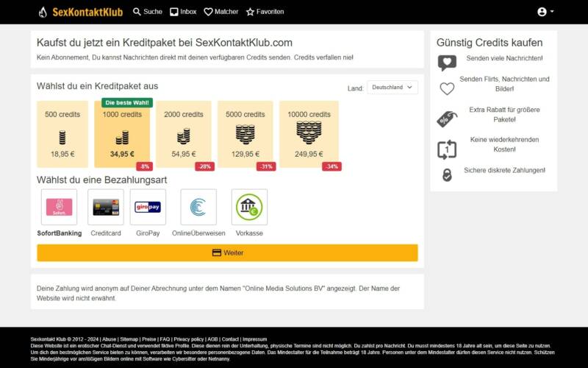Image resolution: width=588 pixels, height=368 pixels.
Task: Open the Impressum footer link
Action: (x=254, y=339)
